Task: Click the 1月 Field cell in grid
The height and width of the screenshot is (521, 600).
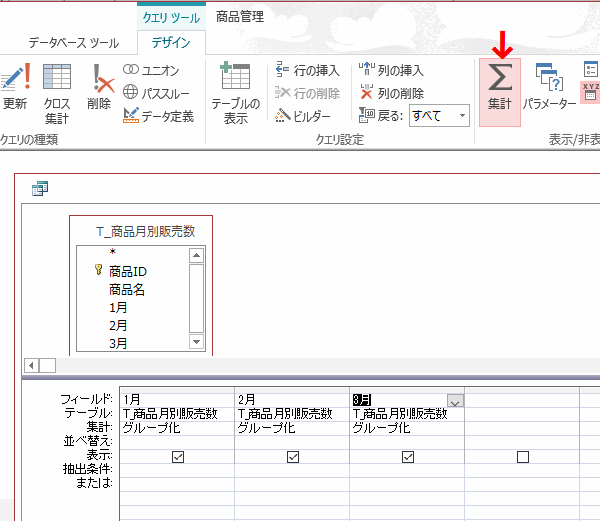Action: [177, 400]
